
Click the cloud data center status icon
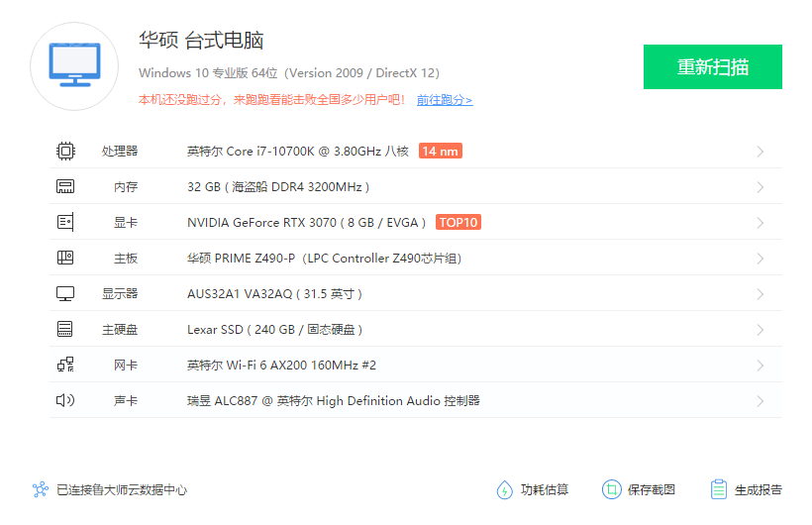41,489
